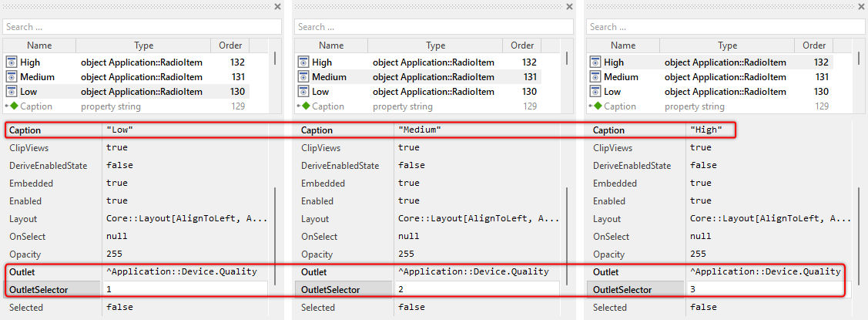Close the middle inspector panel with the X
Image resolution: width=868 pixels, height=320 pixels.
pyautogui.click(x=569, y=6)
